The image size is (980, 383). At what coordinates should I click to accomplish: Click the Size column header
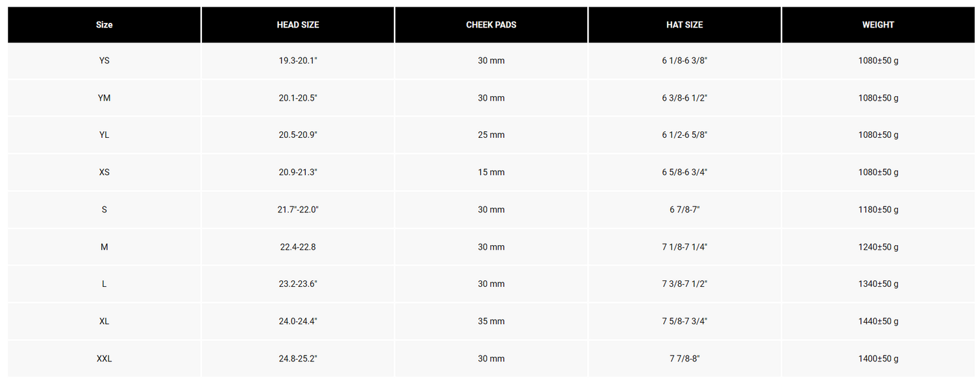[x=104, y=25]
